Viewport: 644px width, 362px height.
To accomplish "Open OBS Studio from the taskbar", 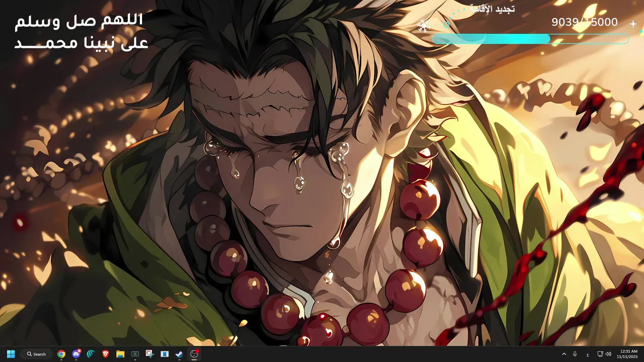I will pos(194,354).
